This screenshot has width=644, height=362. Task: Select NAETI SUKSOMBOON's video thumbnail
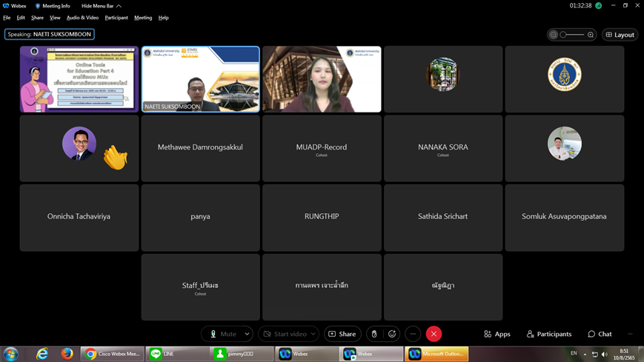coord(200,79)
